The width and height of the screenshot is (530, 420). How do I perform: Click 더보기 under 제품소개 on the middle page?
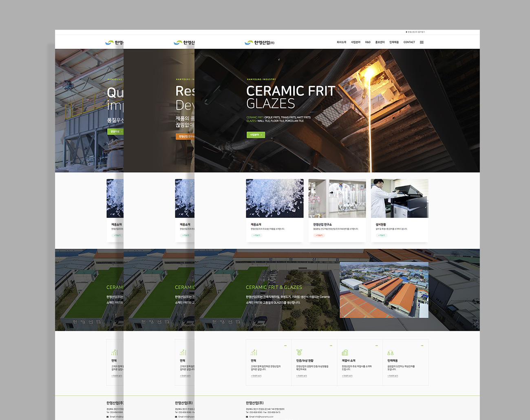186,235
